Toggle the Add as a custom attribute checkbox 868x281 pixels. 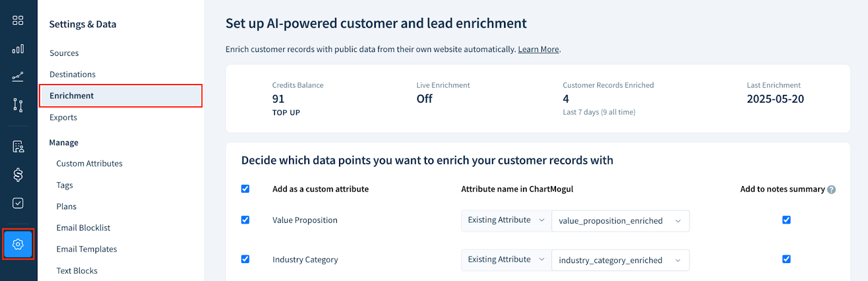coord(245,189)
